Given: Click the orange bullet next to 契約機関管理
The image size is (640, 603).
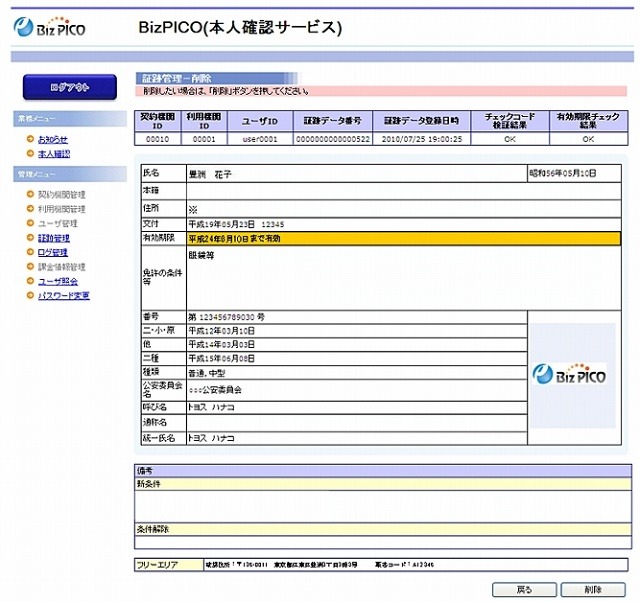Looking at the screenshot, I should click(30, 194).
